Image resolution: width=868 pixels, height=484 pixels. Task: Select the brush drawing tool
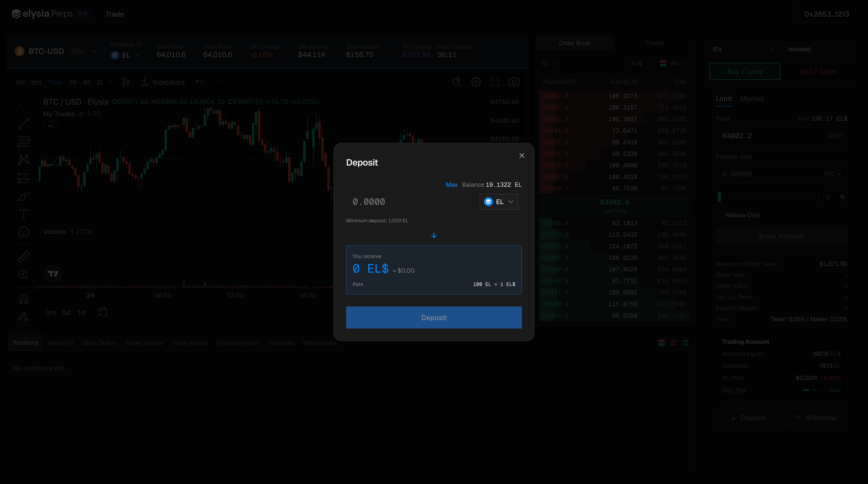24,196
